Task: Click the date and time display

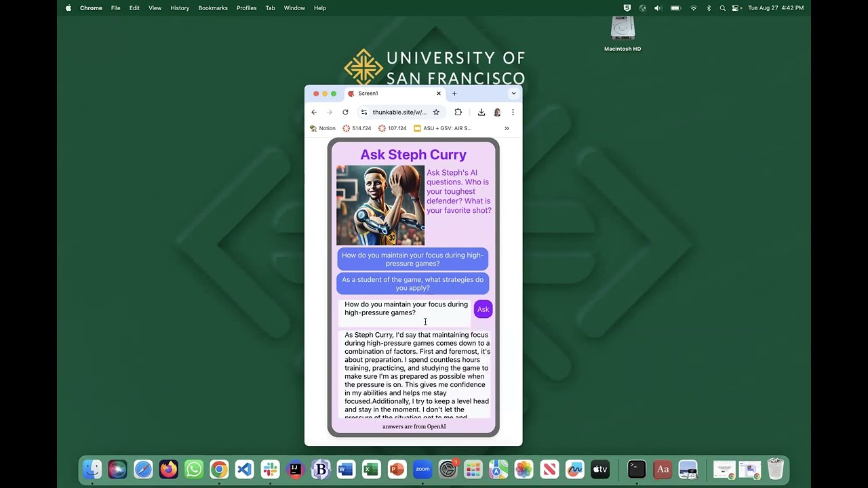Action: (x=776, y=8)
